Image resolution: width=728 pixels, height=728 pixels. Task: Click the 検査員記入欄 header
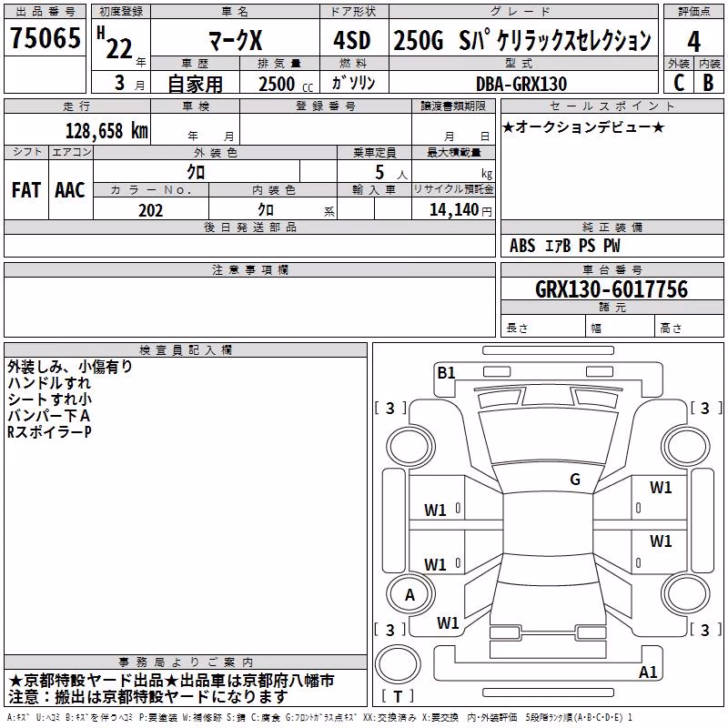pyautogui.click(x=186, y=350)
